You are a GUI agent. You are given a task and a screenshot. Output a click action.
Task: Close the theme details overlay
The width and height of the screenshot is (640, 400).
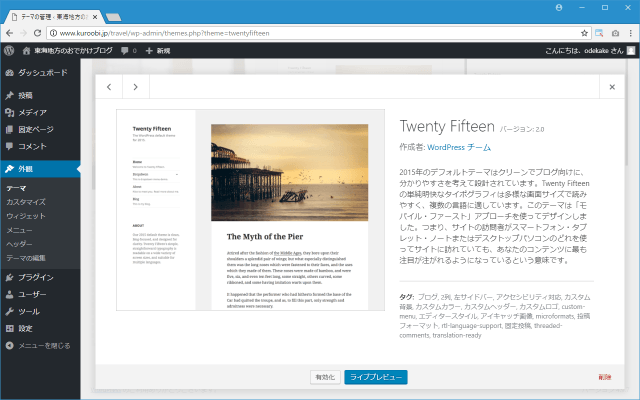click(x=612, y=87)
